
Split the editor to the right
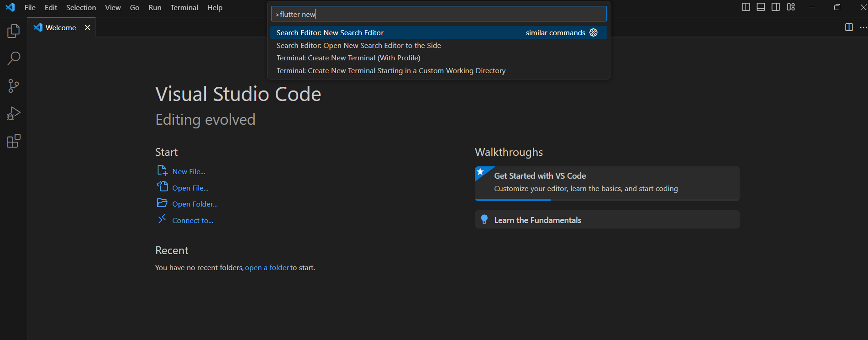(x=849, y=27)
